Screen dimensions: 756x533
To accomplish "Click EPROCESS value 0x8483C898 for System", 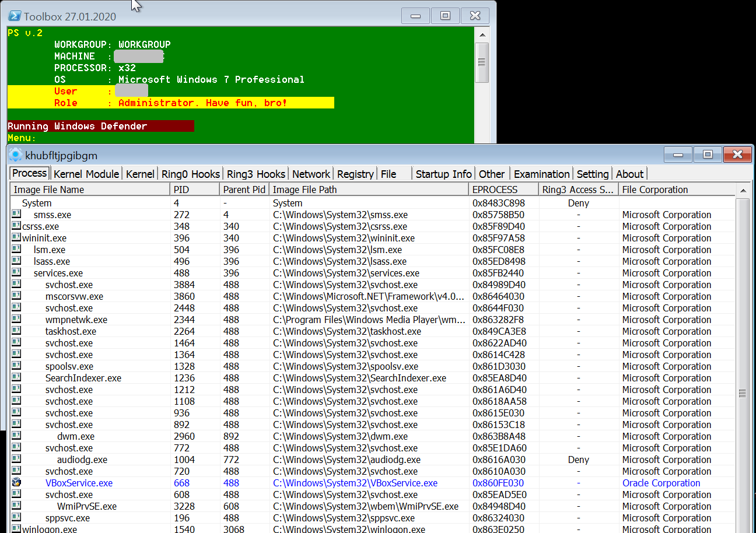I will click(x=498, y=203).
